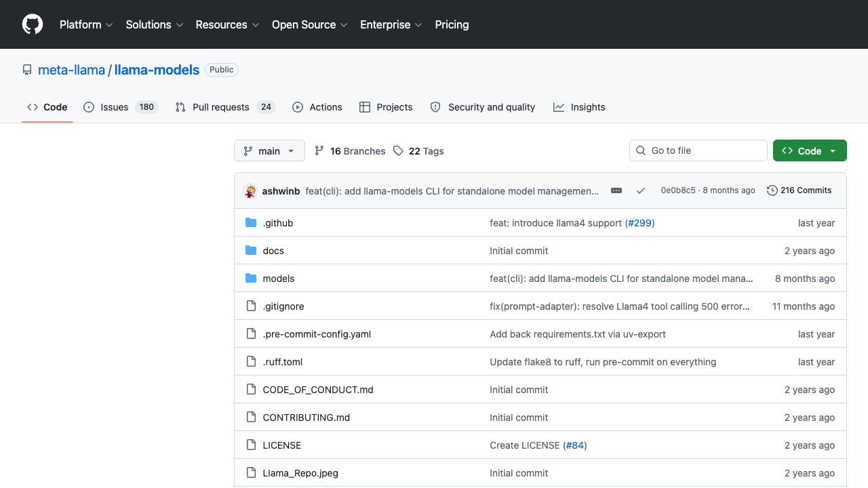Screen dimensions: 868x488
Task: Click the GitHub logo icon
Action: click(x=33, y=24)
